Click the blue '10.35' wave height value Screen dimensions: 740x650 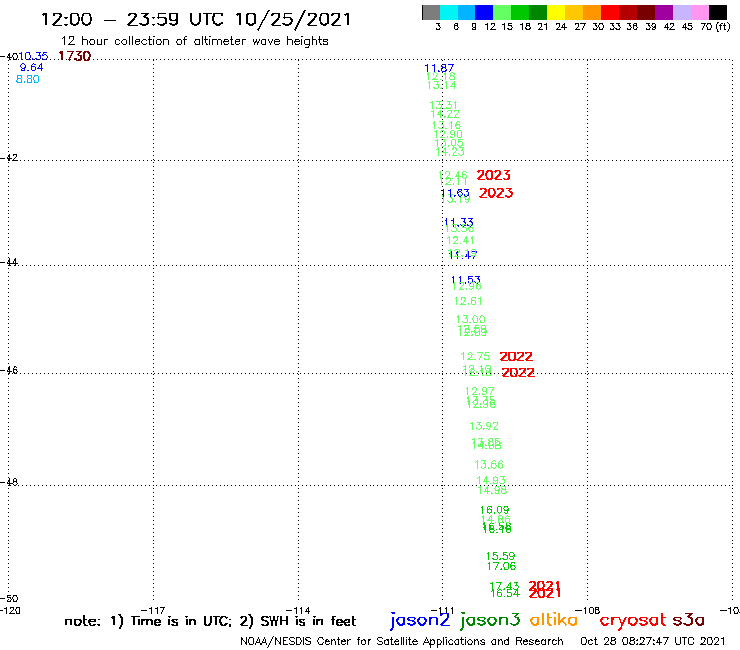(x=34, y=57)
